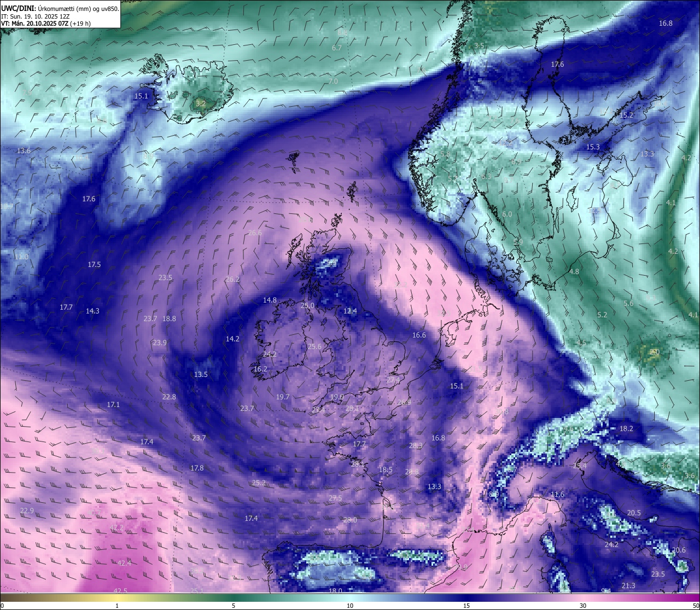
Task: Click the VT: Mán. 20.10.2025 07Z line
Action: [46, 24]
